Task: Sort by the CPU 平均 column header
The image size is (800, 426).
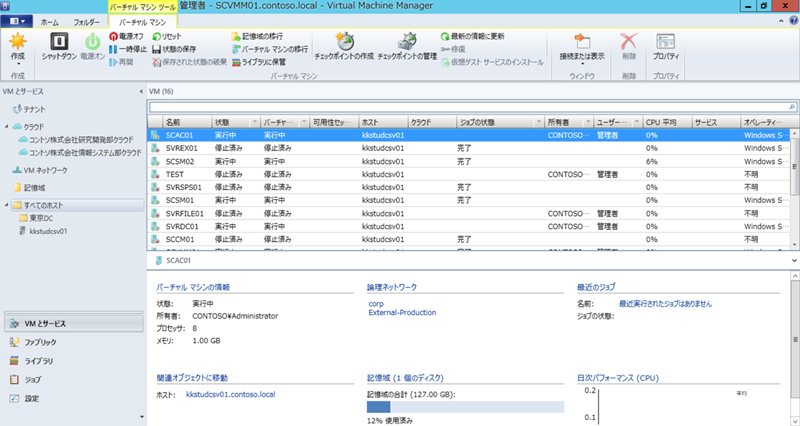Action: [667, 122]
